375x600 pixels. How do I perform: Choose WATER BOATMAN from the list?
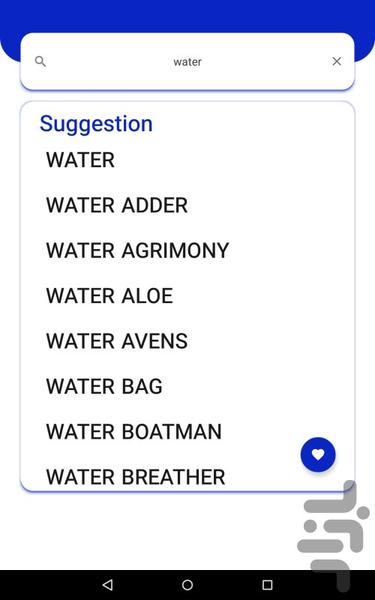134,432
